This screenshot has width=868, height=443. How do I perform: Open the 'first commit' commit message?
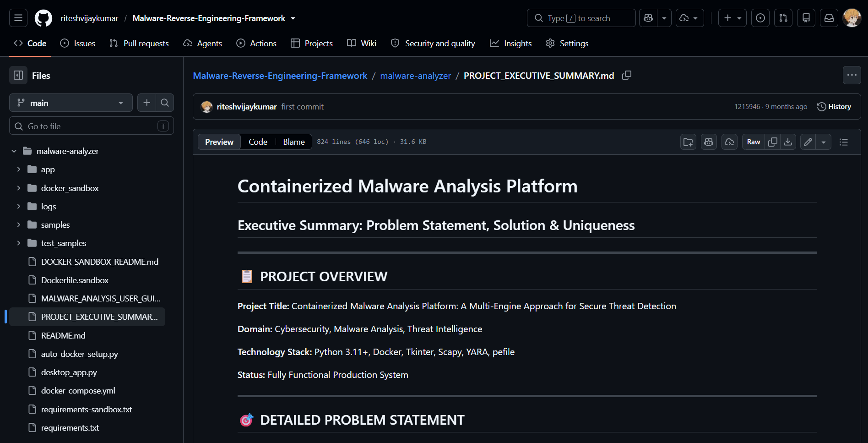click(x=302, y=107)
